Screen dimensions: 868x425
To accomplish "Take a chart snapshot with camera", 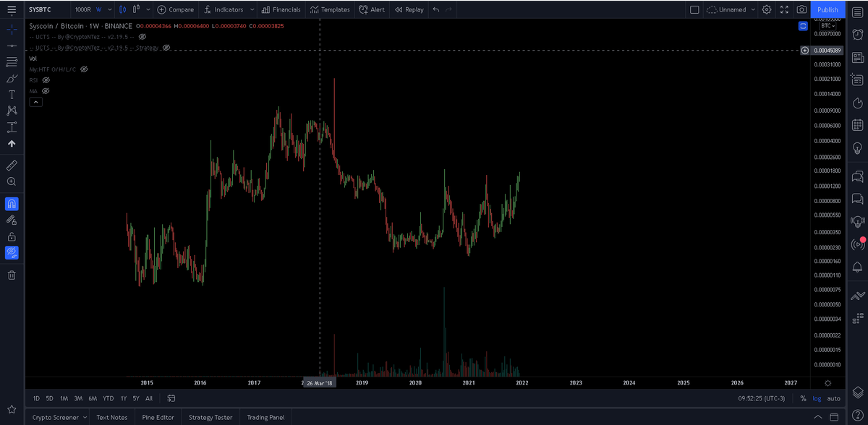I will click(x=801, y=9).
